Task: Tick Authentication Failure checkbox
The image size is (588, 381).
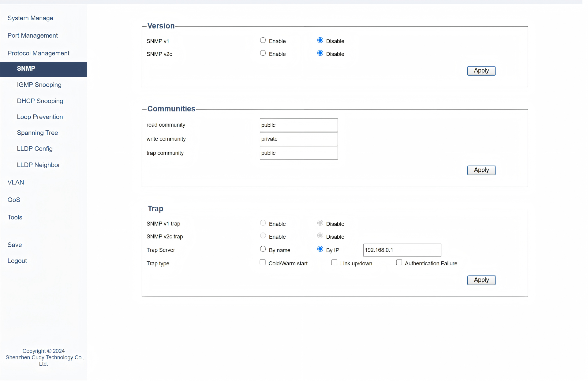Action: [x=399, y=263]
